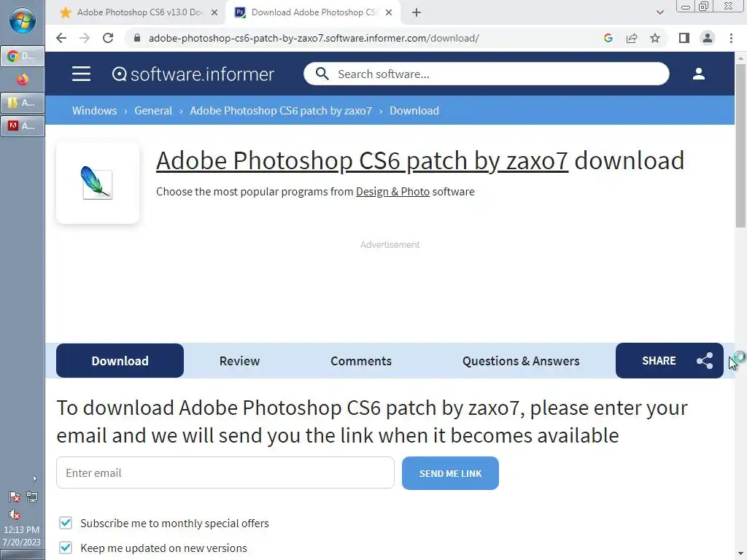Open Adobe Photoshop CS6 patch by zaxo7 breadcrumb
Screen dimensions: 747x560
click(281, 111)
